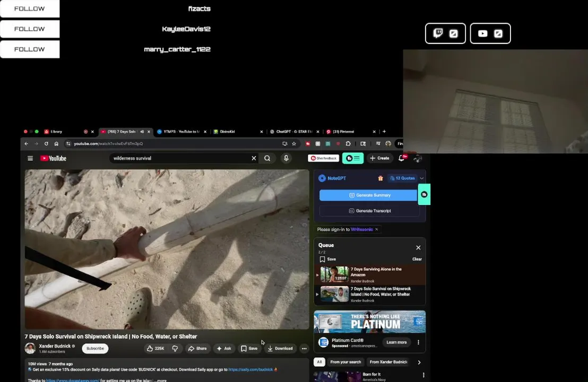This screenshot has height=382, width=588.
Task: Open the browser extensions puzzle icon
Action: [x=348, y=144]
